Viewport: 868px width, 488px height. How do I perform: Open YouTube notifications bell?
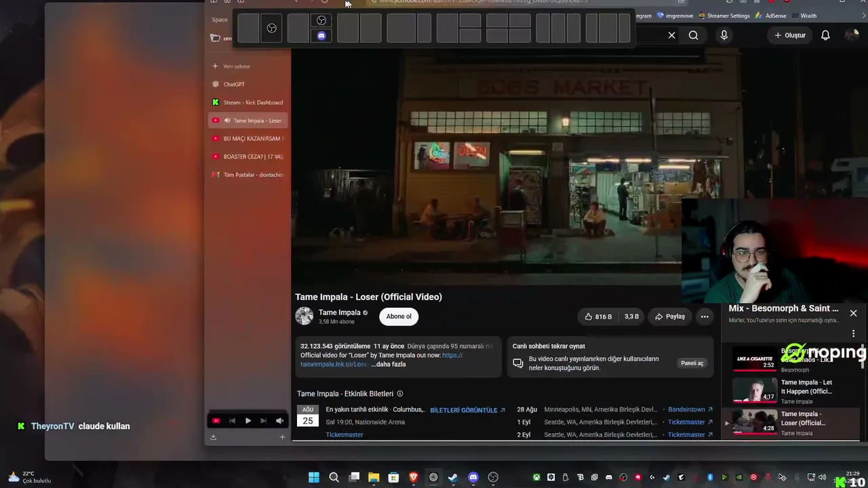click(x=825, y=35)
